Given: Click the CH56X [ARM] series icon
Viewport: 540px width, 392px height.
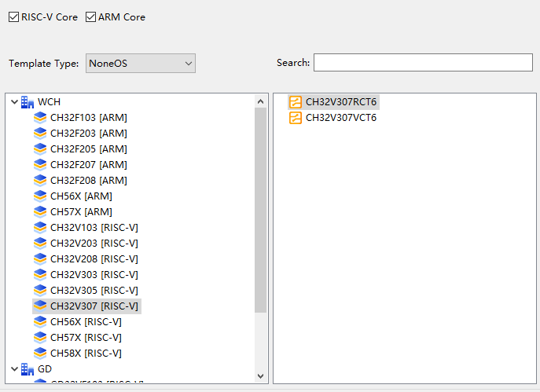Looking at the screenshot, I should coord(40,196).
